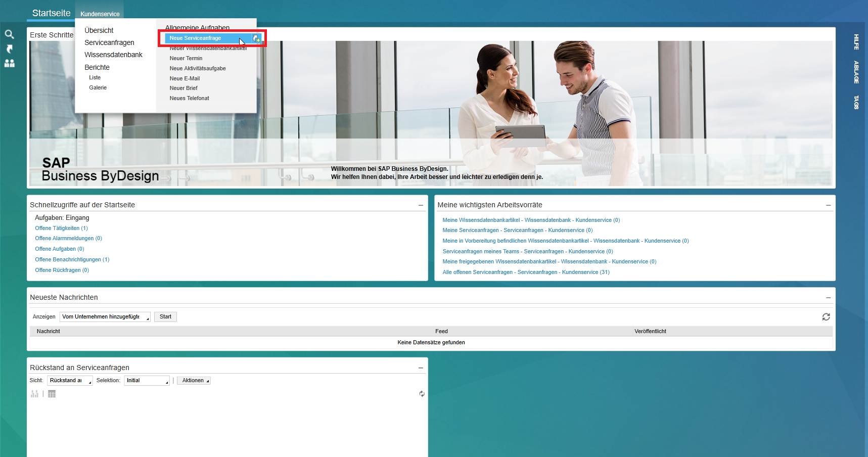The width and height of the screenshot is (868, 457).
Task: Open the TAGS side panel
Action: click(856, 103)
